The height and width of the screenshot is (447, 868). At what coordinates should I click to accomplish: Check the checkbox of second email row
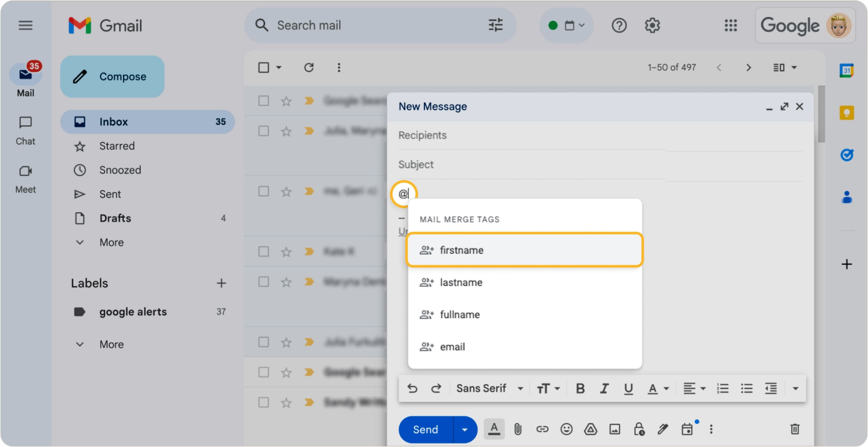(x=264, y=131)
